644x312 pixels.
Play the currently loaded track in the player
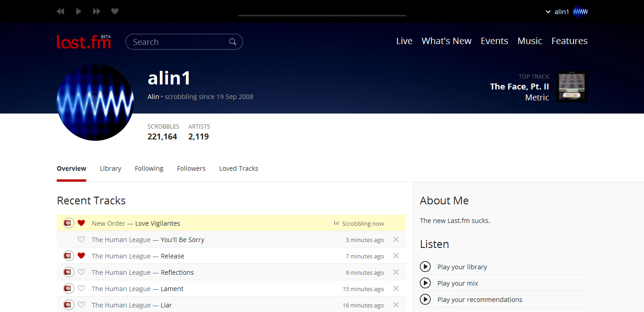coord(79,11)
